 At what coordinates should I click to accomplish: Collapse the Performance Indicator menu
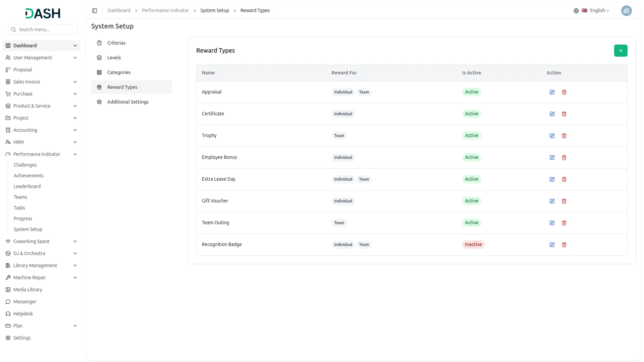click(75, 154)
